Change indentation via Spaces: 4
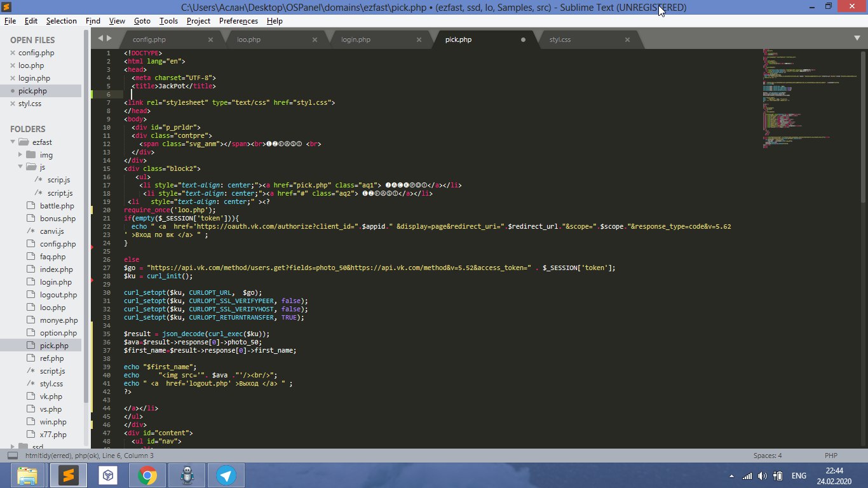 tap(767, 456)
